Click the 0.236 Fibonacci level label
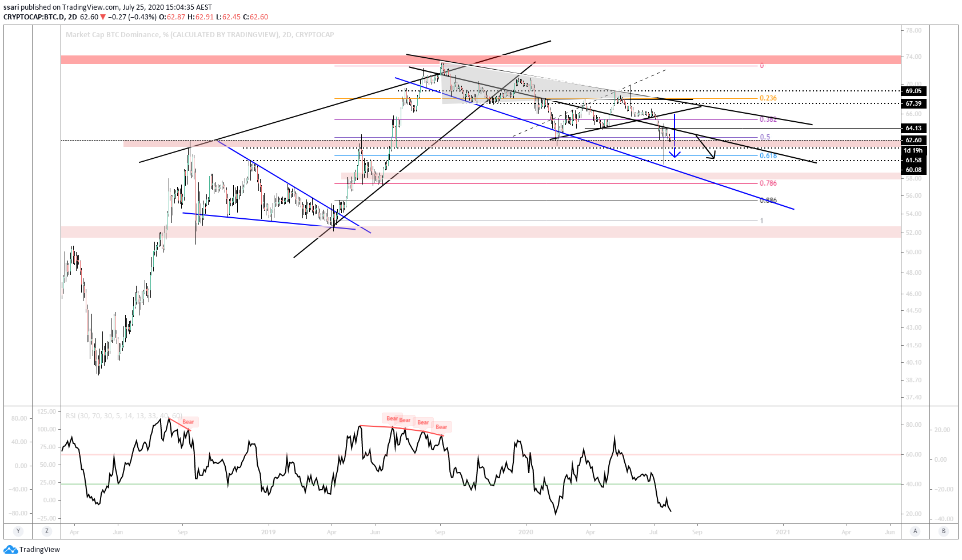Image resolution: width=962 pixels, height=560 pixels. point(768,98)
